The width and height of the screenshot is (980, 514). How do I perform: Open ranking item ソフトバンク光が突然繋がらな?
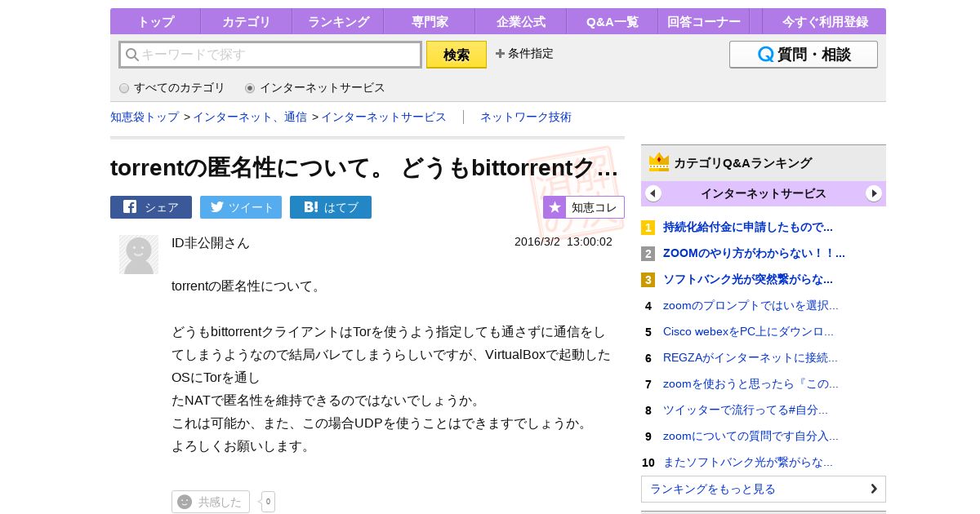click(748, 279)
